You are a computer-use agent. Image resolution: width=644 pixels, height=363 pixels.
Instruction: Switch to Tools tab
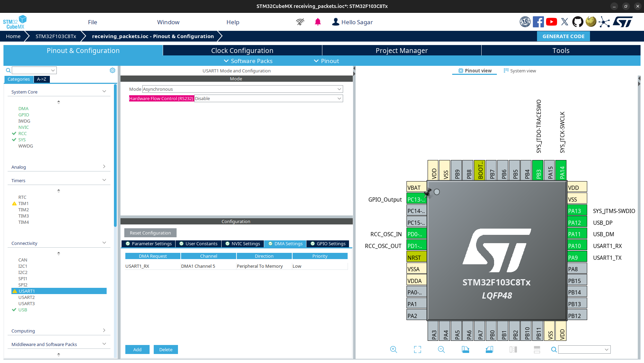(x=561, y=51)
